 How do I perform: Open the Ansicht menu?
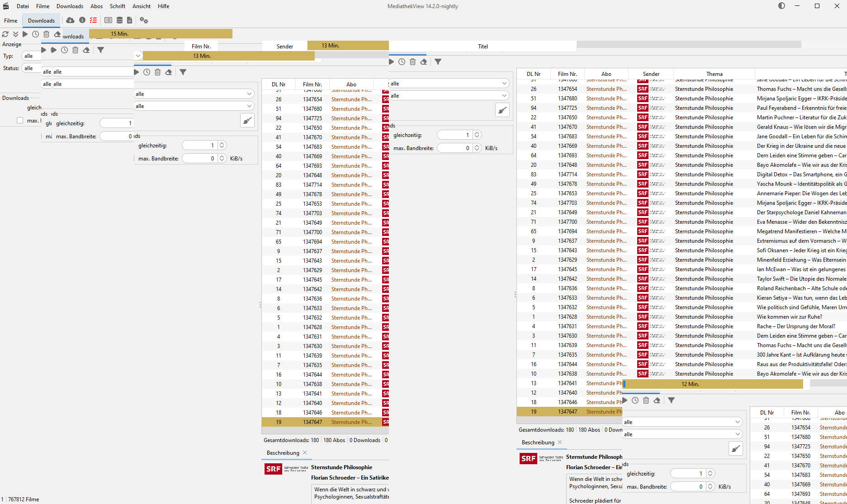[142, 6]
